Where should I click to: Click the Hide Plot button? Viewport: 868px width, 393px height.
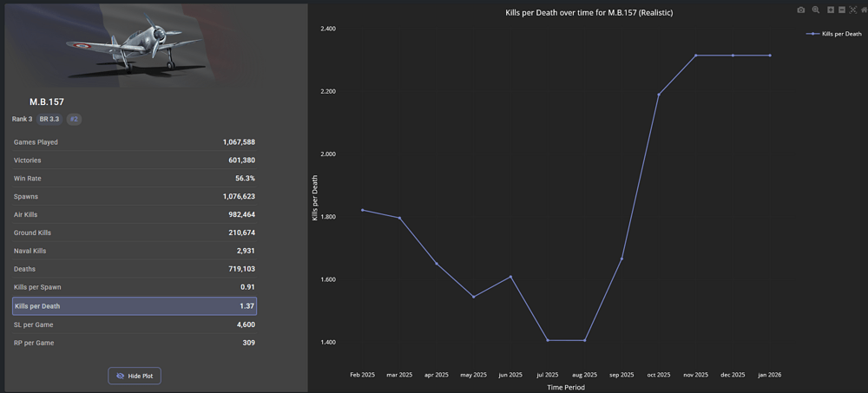pyautogui.click(x=135, y=376)
